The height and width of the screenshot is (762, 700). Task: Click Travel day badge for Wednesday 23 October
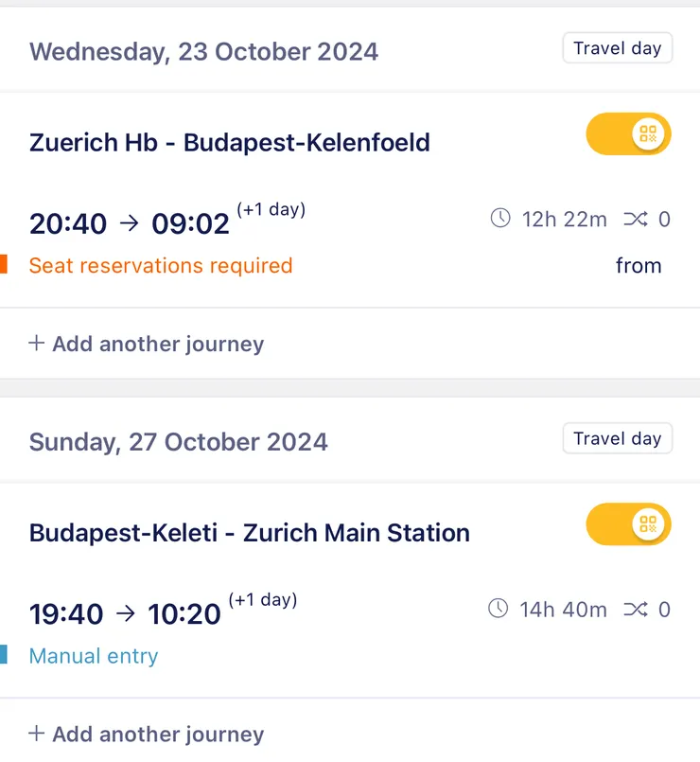click(617, 49)
